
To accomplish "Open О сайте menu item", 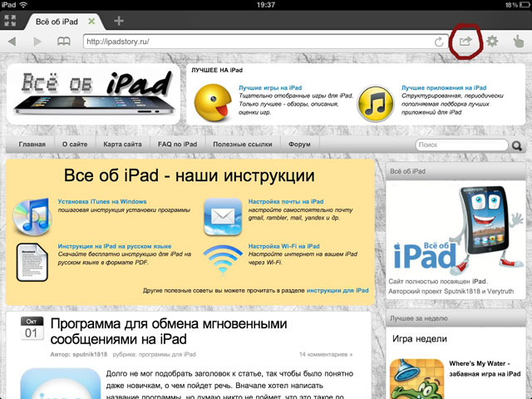I will click(x=75, y=144).
